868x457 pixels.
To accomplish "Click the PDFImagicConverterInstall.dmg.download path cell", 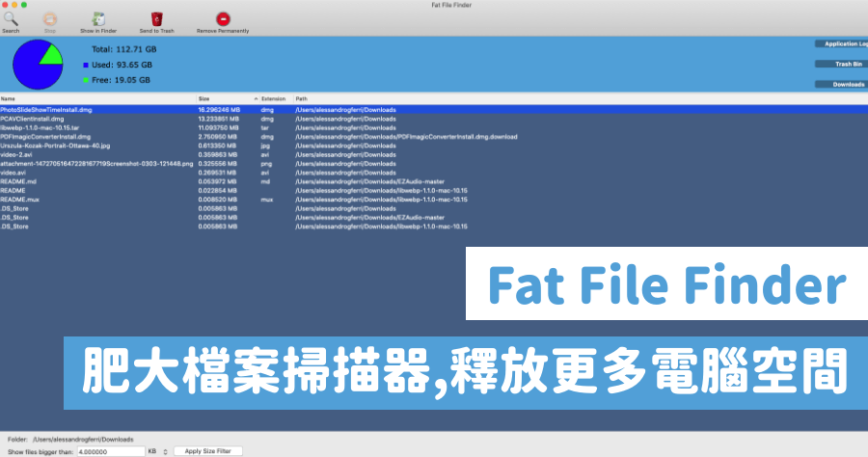I will click(x=406, y=137).
